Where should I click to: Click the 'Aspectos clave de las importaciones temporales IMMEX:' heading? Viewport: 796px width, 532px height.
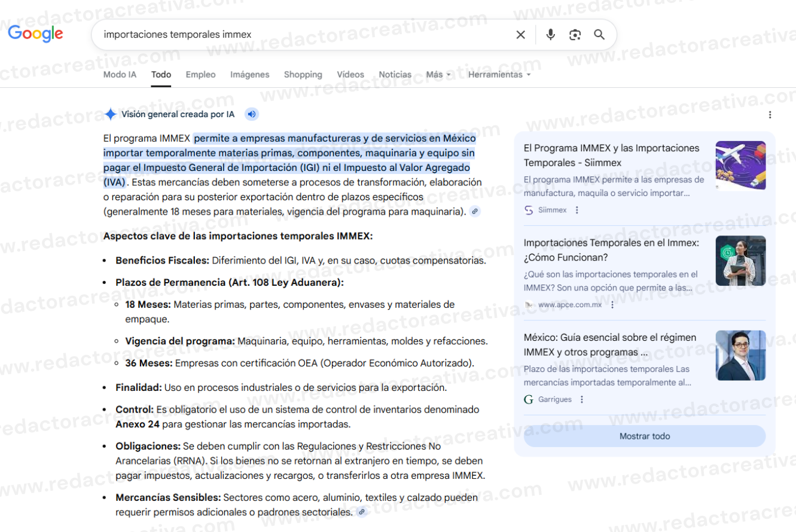click(238, 236)
